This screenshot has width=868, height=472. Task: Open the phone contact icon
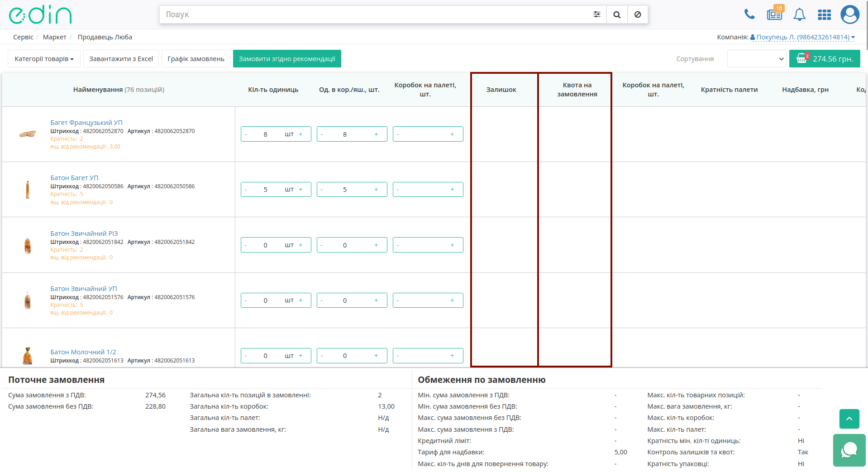point(749,14)
